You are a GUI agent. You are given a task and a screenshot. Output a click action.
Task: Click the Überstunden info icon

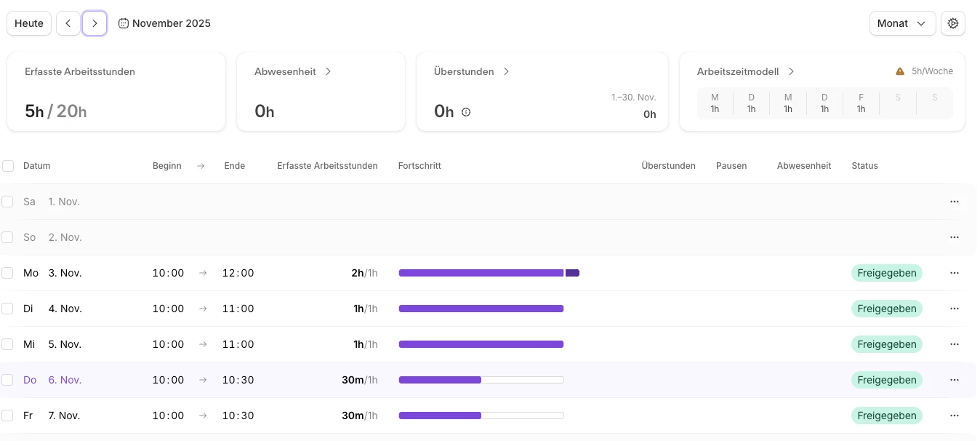tap(466, 112)
